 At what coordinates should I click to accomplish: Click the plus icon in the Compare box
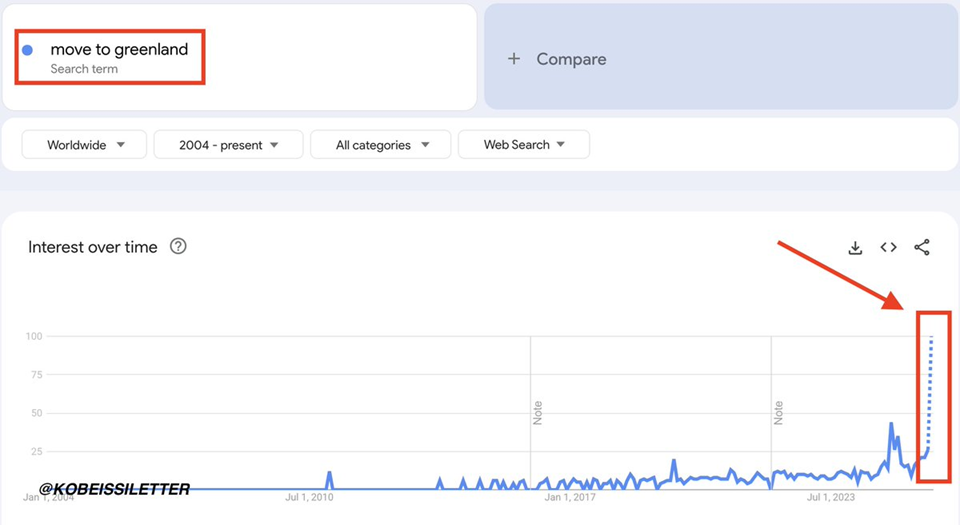[514, 59]
